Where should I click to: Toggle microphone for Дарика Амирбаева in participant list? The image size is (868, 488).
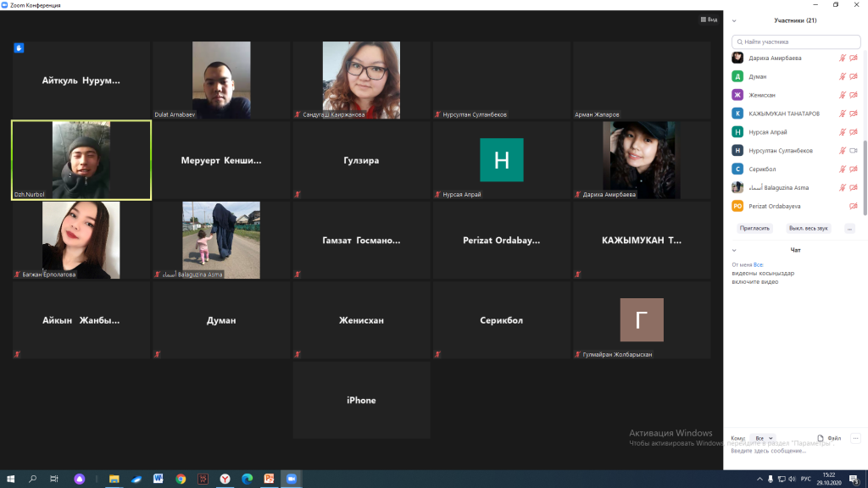pyautogui.click(x=843, y=58)
